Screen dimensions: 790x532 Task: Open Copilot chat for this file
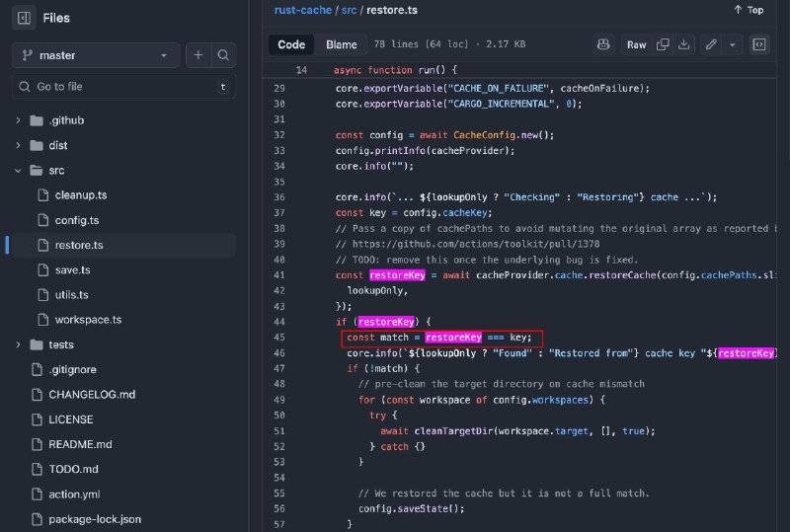(603, 44)
